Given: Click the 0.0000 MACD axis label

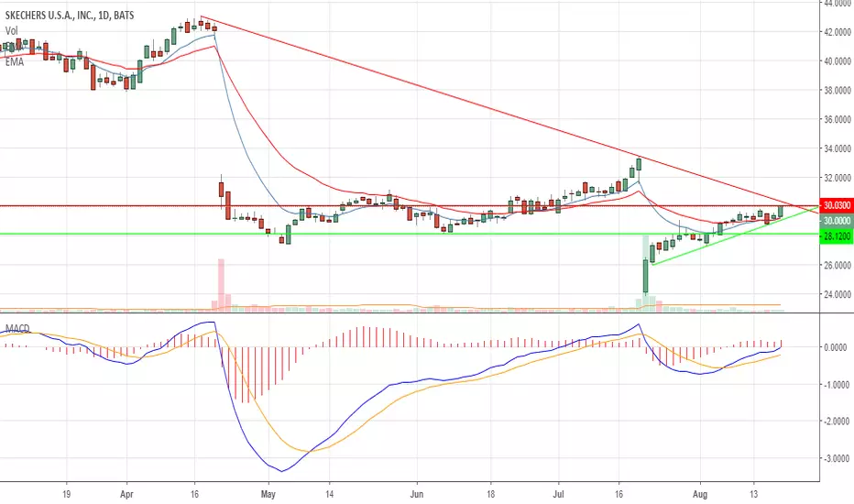Looking at the screenshot, I should pyautogui.click(x=838, y=347).
